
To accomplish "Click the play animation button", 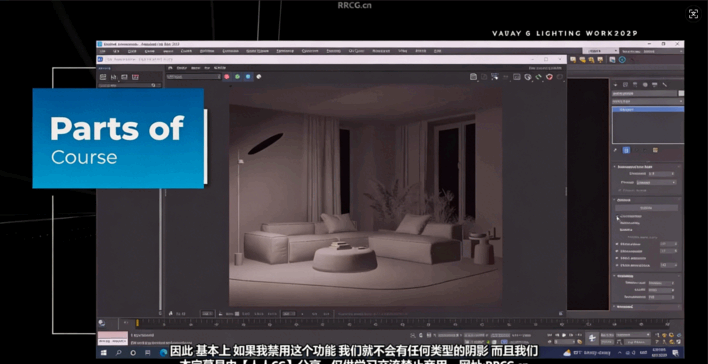I will point(564,335).
